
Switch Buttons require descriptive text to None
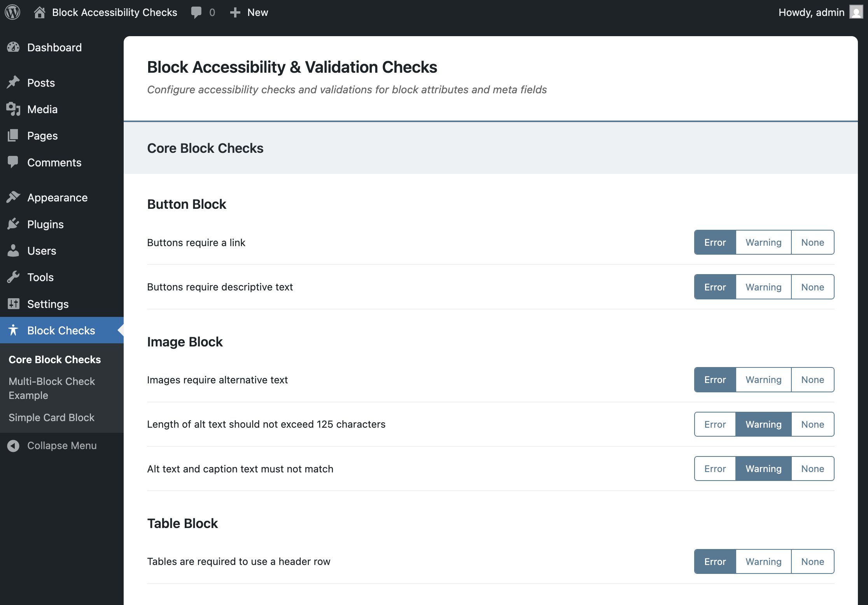tap(812, 287)
